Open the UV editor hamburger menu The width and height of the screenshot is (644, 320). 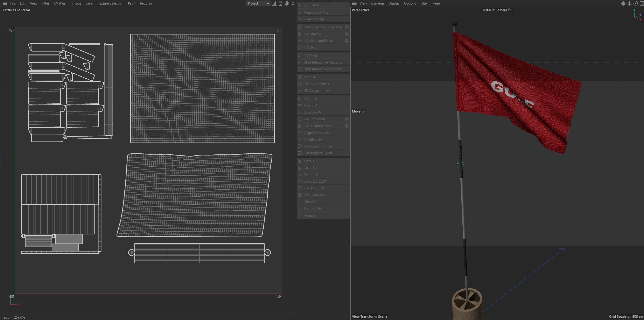point(5,3)
